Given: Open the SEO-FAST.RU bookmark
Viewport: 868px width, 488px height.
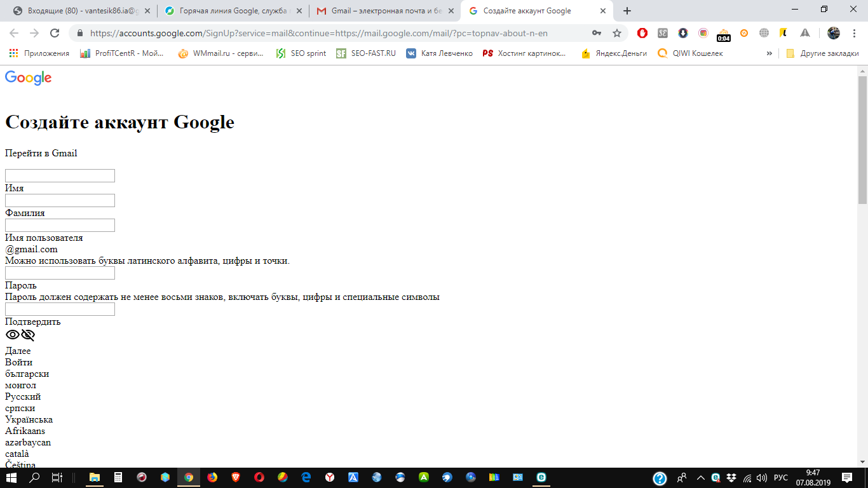Looking at the screenshot, I should pos(366,53).
